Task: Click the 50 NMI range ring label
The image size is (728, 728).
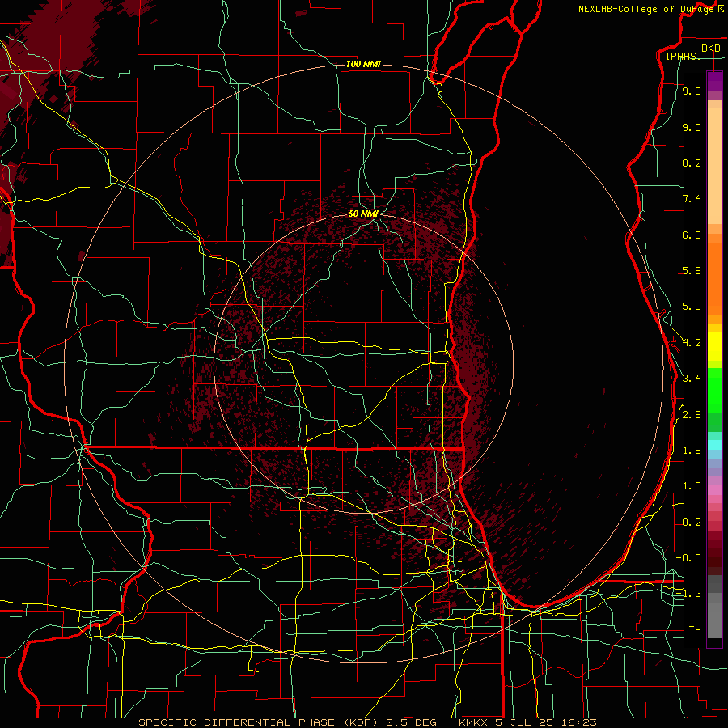Action: coord(363,214)
